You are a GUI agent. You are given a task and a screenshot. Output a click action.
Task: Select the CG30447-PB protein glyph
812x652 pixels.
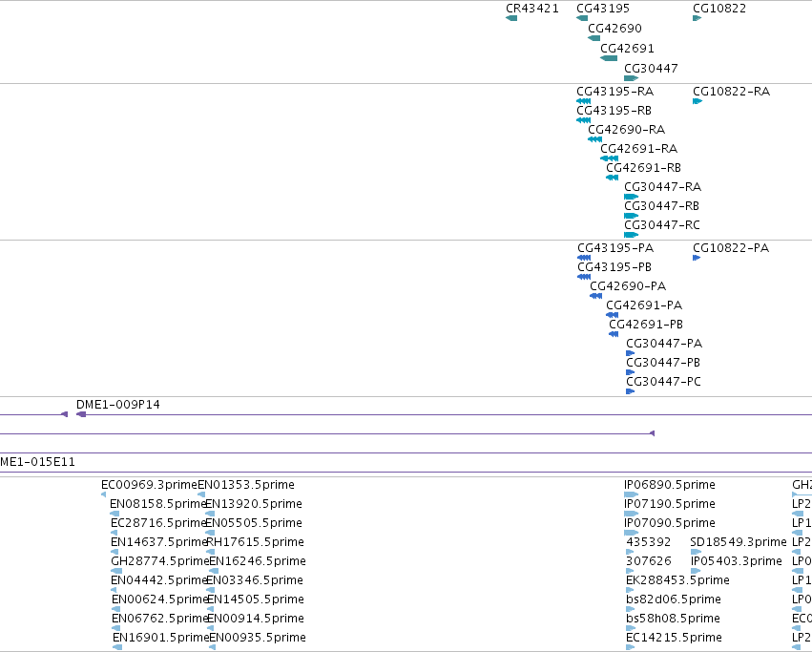click(631, 372)
